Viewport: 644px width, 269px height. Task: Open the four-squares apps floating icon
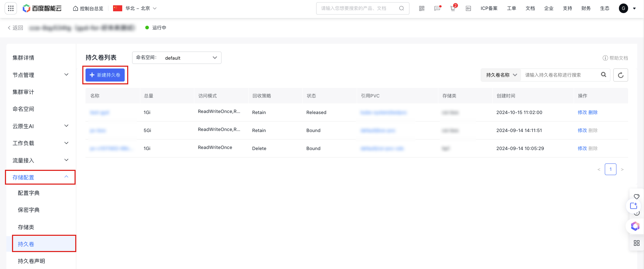click(637, 243)
